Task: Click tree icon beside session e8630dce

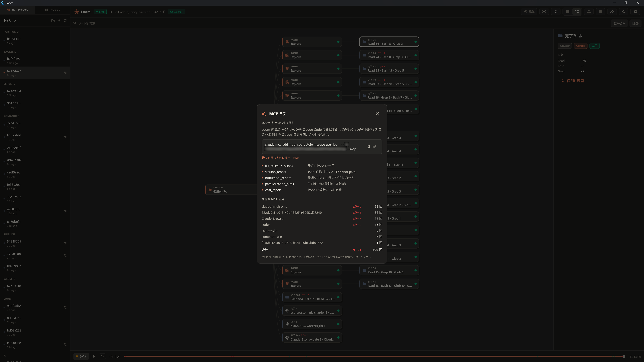Action: 65,345
